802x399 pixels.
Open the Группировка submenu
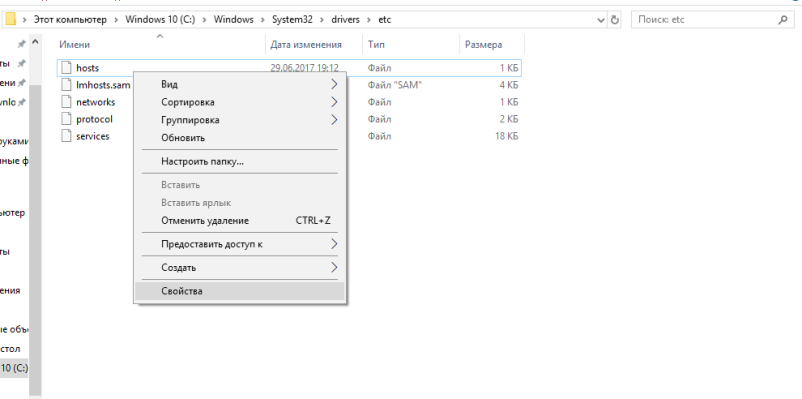(x=239, y=120)
